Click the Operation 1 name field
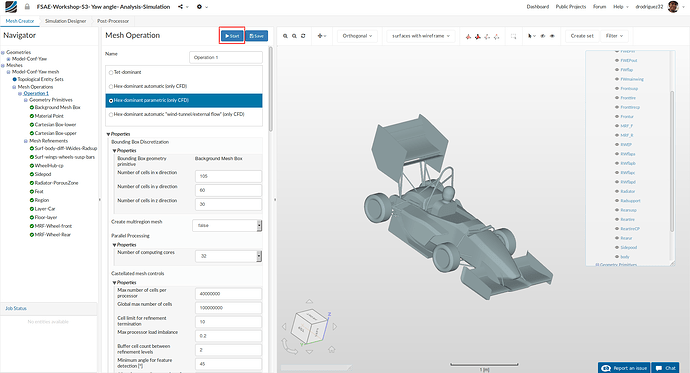Viewport: 690px width, 373px height. pyautogui.click(x=226, y=58)
